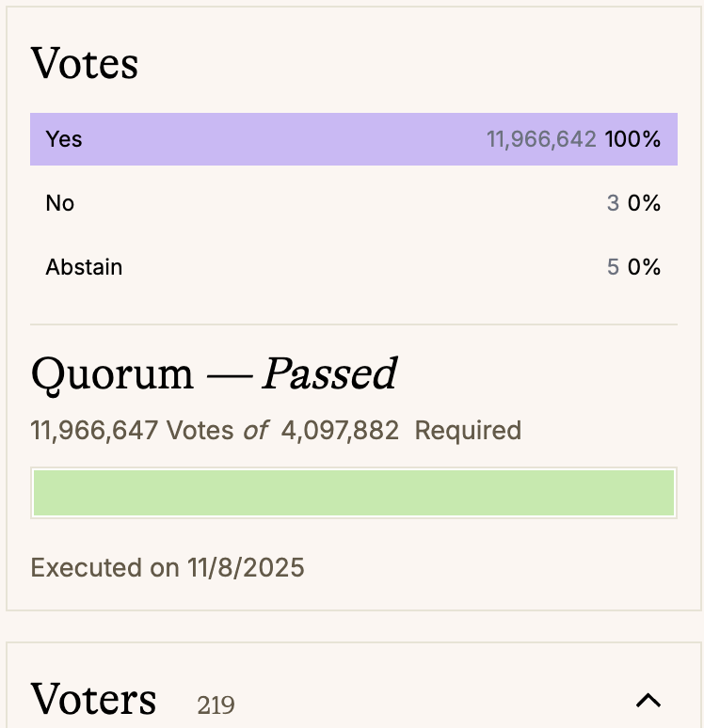Click the No vote count of 3
Viewport: 704px width, 728px height.
click(x=613, y=203)
